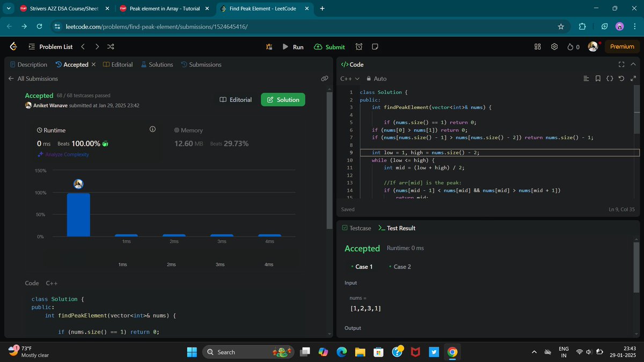Screen dimensions: 644x362
Task: Open the debugger icon beside Run
Action: 269,47
